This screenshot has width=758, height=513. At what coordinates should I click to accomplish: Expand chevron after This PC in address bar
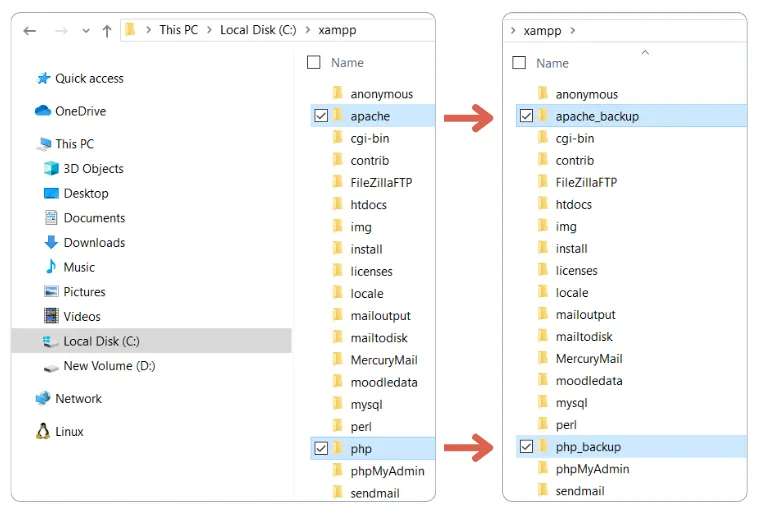click(x=209, y=30)
